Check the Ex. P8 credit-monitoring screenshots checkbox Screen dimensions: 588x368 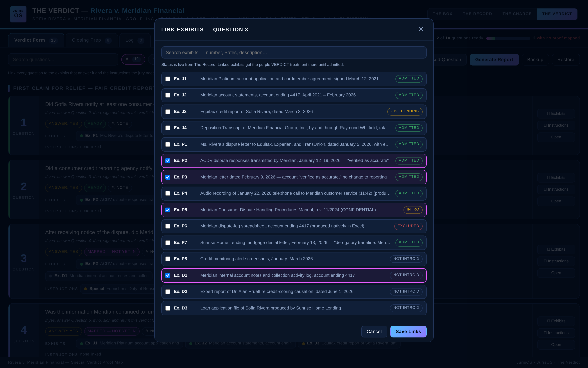coord(168,259)
